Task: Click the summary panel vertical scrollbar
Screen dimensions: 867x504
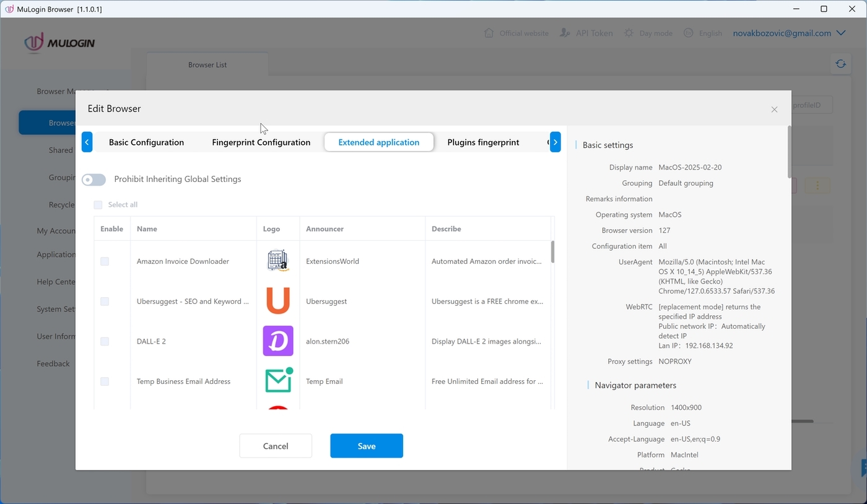Action: 789,152
